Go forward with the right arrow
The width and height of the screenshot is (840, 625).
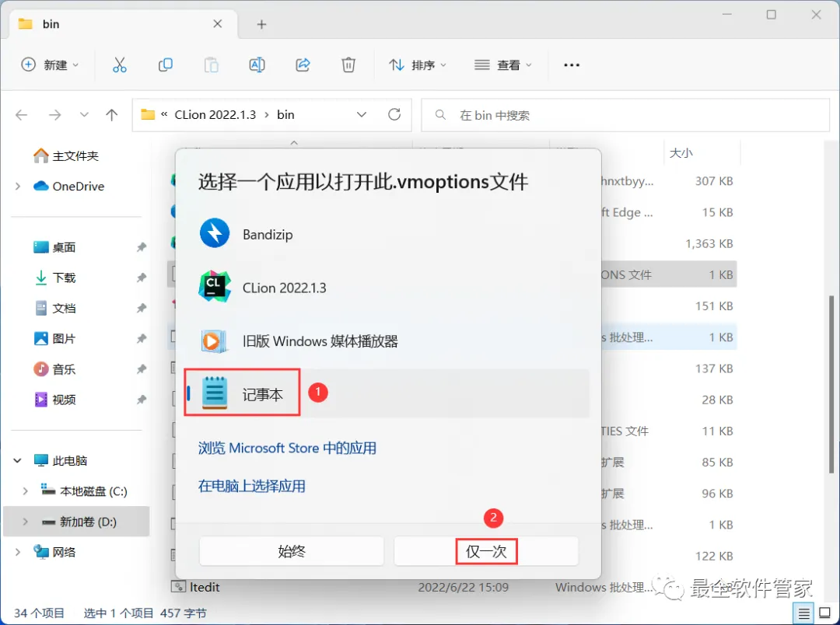54,114
